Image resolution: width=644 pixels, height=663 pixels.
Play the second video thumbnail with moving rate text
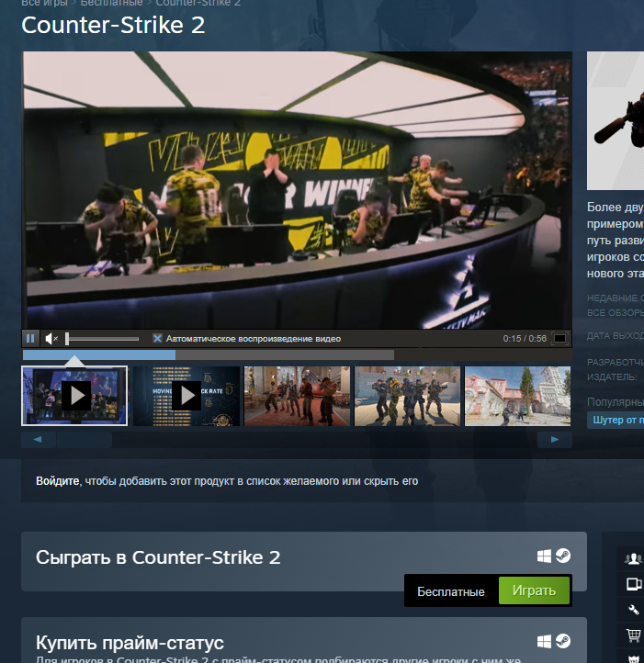pyautogui.click(x=186, y=396)
